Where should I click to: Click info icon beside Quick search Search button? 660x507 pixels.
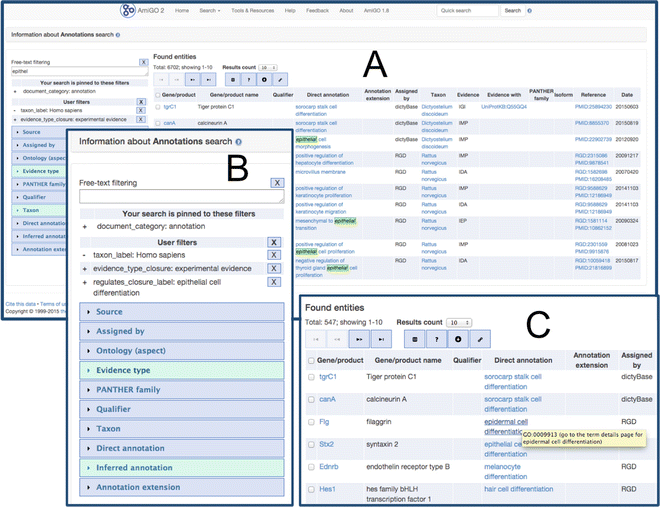tap(530, 11)
